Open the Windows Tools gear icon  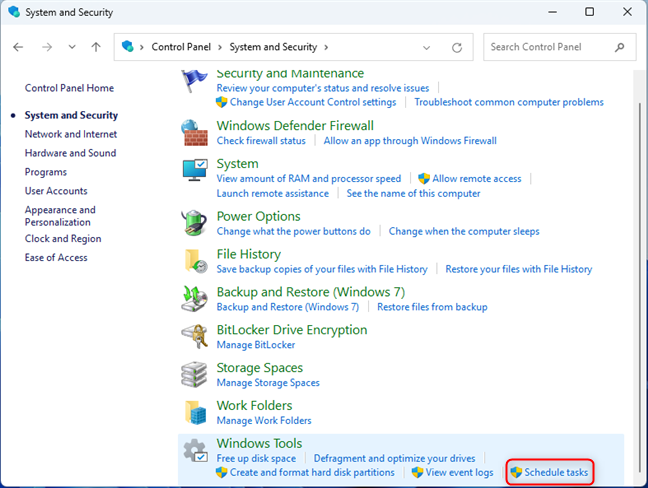[x=195, y=451]
